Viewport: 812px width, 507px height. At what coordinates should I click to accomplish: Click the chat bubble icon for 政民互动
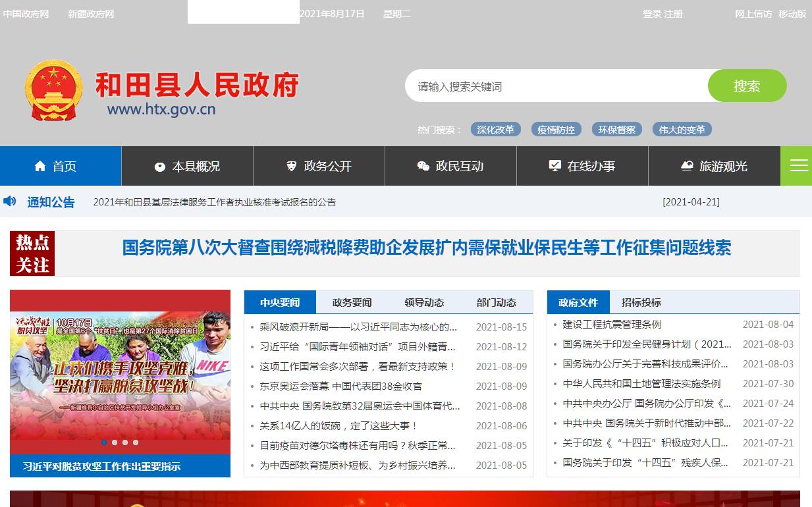click(x=423, y=167)
